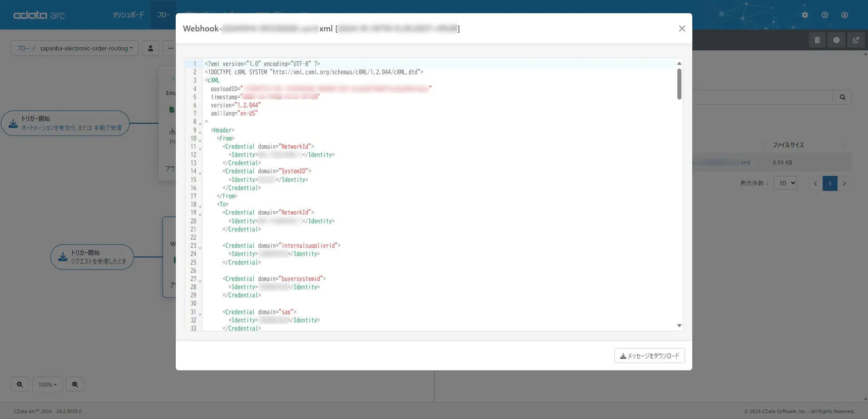This screenshot has width=868, height=419.
Task: Open the ダッシュボード tab
Action: [128, 15]
